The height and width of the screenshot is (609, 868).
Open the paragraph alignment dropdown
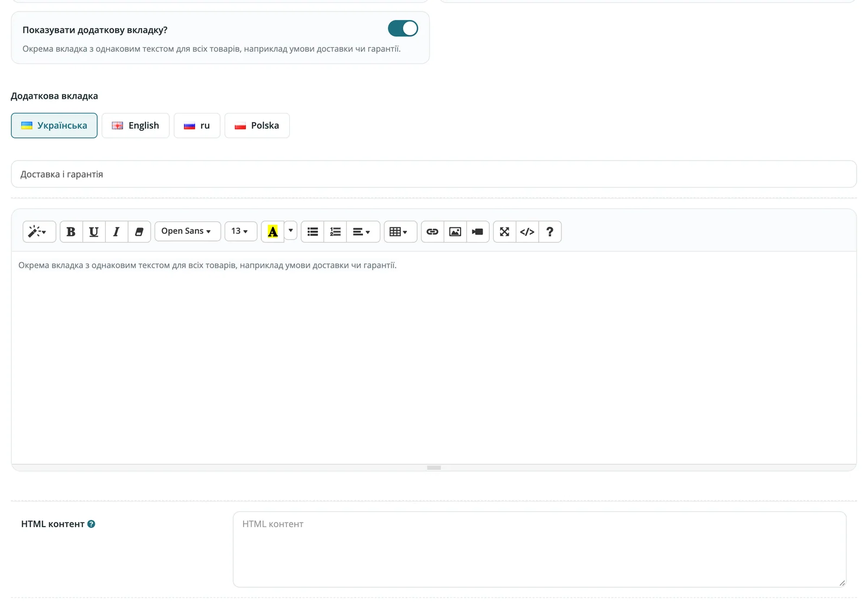click(363, 232)
